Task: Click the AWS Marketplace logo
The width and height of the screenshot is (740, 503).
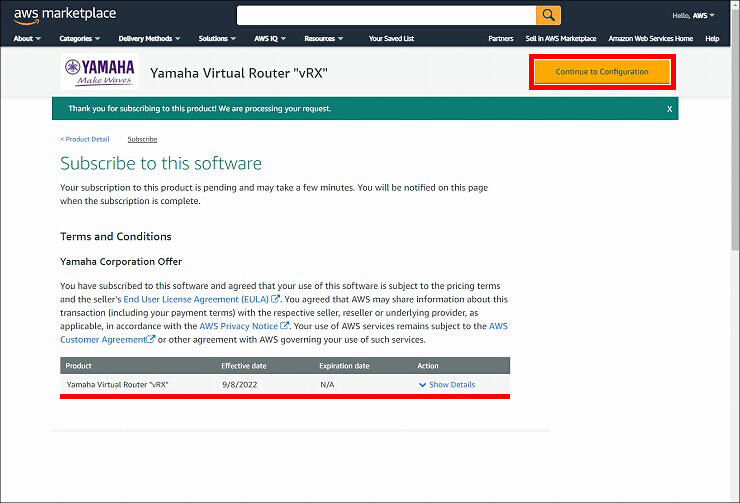Action: 65,15
